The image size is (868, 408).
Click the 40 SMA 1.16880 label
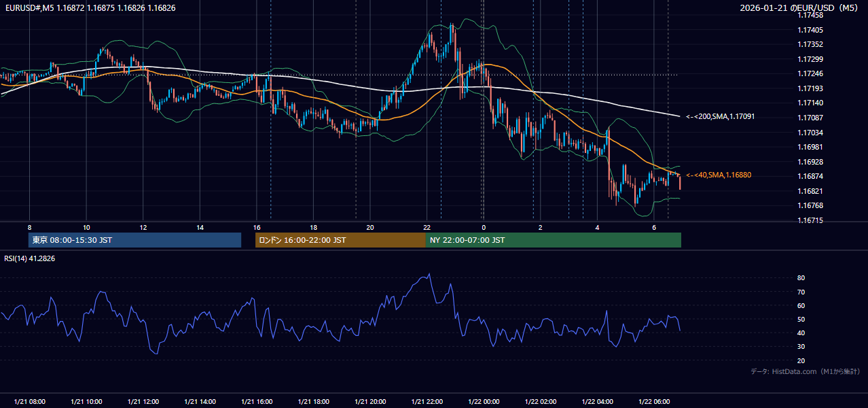pyautogui.click(x=719, y=175)
